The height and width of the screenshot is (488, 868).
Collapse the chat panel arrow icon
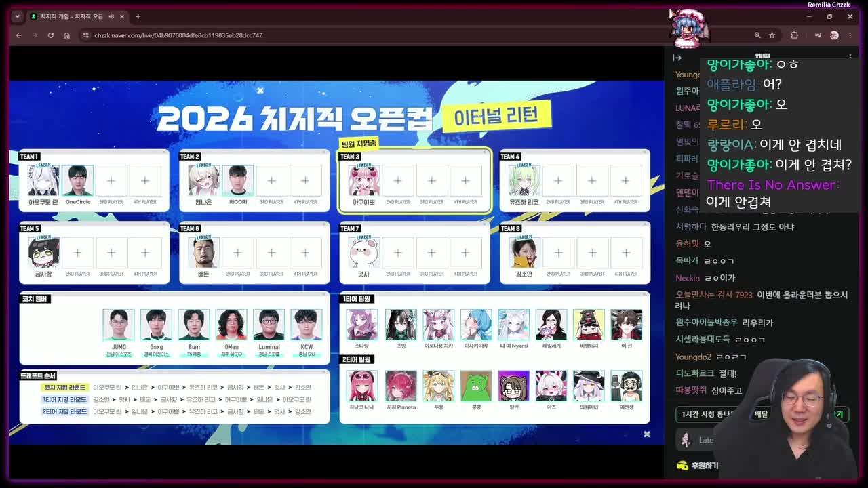pyautogui.click(x=677, y=58)
